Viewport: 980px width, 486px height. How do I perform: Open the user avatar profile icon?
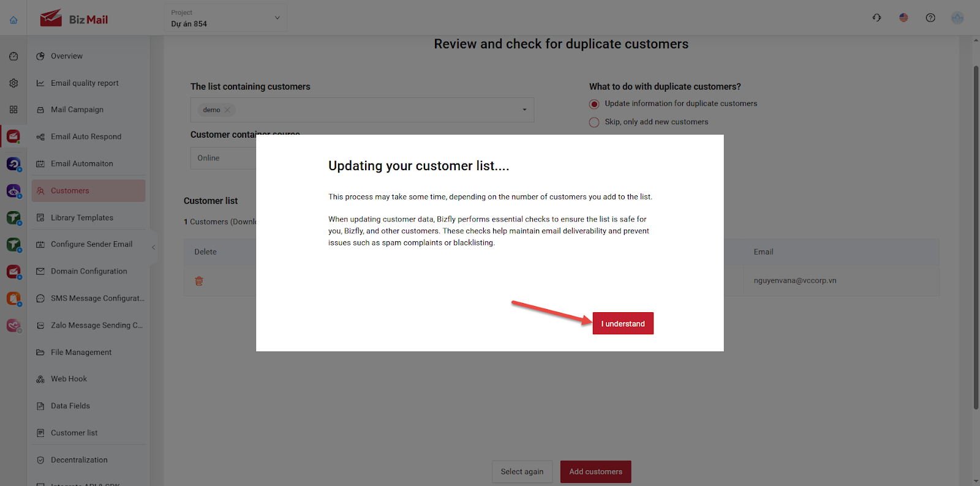click(957, 18)
